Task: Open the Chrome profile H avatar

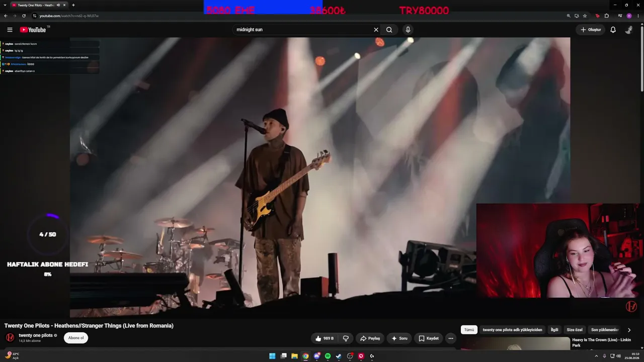Action: [x=629, y=16]
